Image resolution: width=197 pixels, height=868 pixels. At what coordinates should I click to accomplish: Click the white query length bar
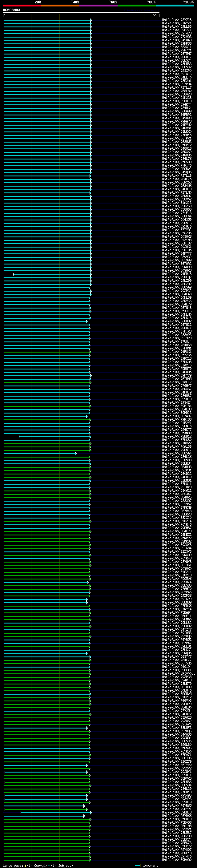coord(81,13)
